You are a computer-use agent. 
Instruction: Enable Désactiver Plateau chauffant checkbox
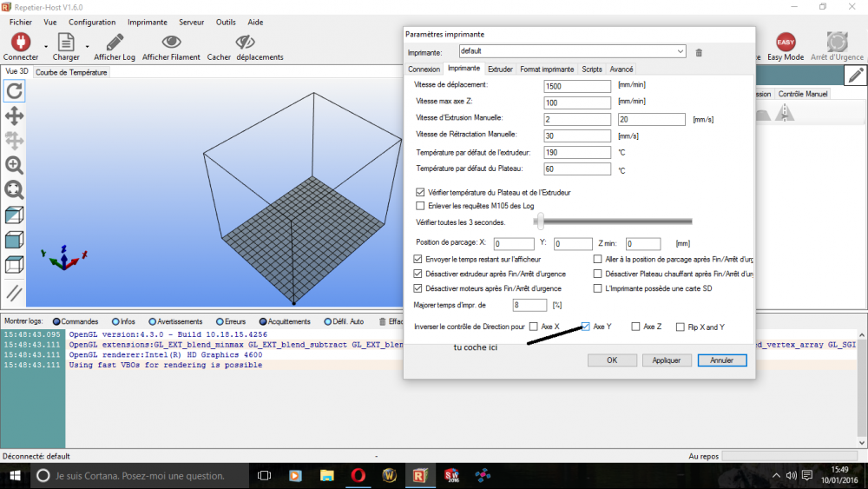click(x=597, y=274)
